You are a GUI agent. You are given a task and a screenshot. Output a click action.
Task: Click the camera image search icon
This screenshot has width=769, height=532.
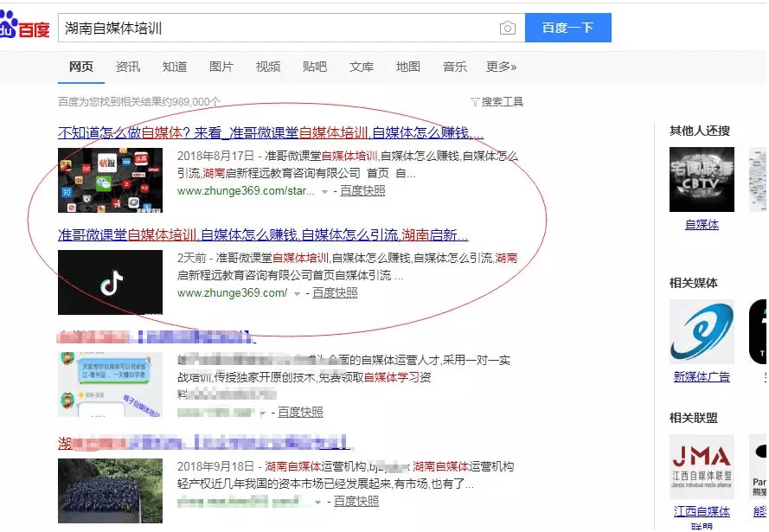point(507,29)
